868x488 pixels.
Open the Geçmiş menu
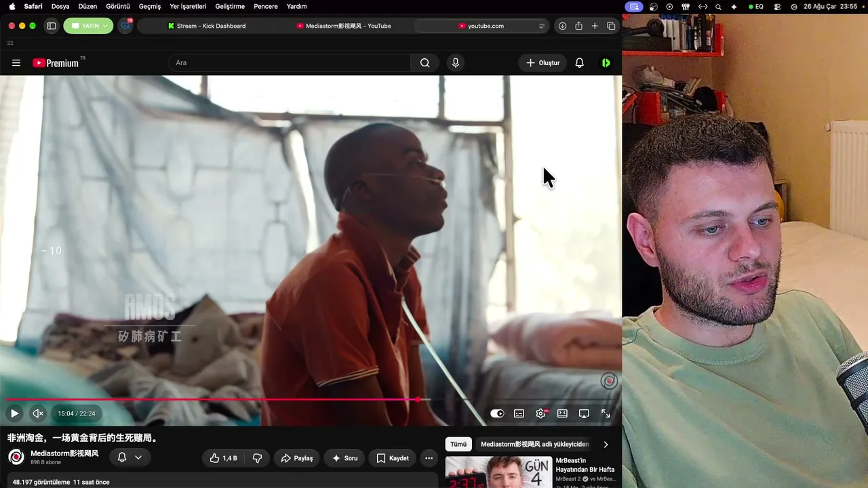(150, 6)
